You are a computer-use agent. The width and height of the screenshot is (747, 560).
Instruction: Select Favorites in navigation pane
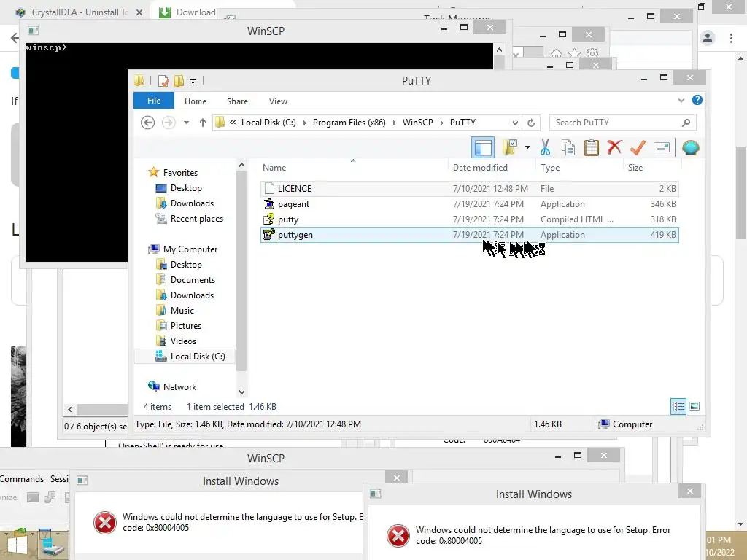(x=180, y=172)
